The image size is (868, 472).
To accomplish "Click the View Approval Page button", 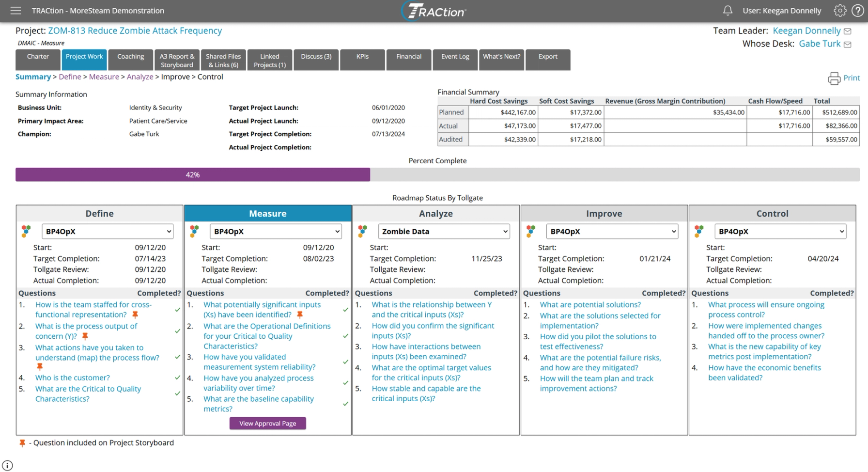I will [x=267, y=424].
